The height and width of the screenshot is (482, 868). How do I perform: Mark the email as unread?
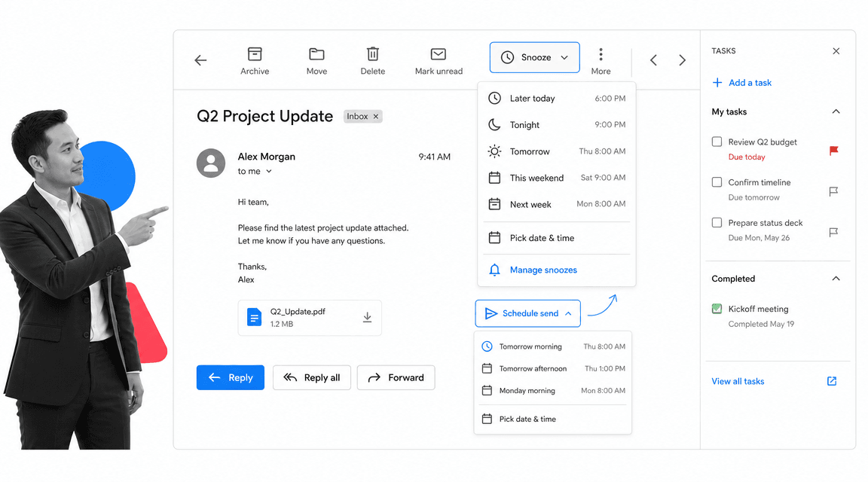click(x=439, y=61)
